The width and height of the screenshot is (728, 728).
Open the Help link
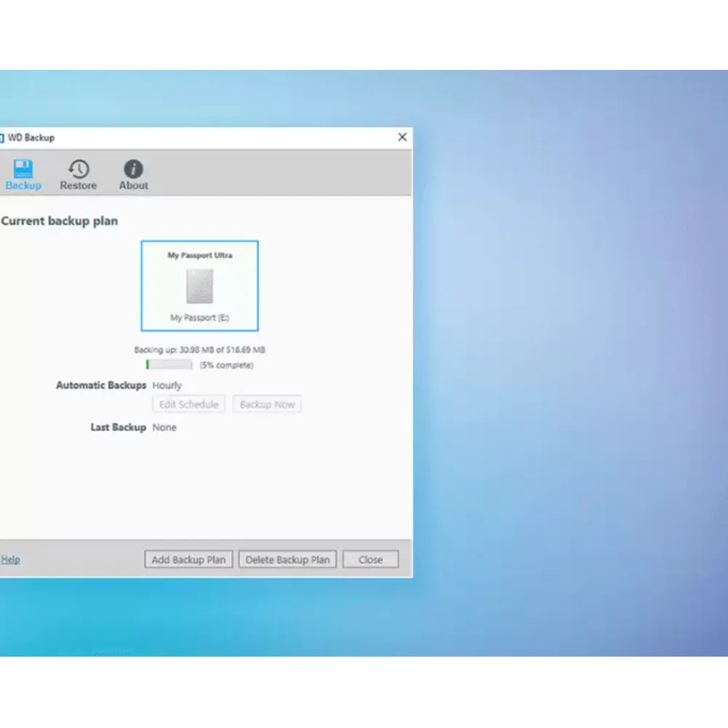pyautogui.click(x=10, y=559)
